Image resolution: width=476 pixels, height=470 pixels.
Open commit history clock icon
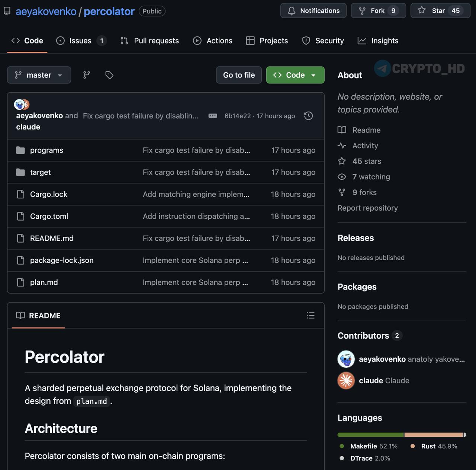pyautogui.click(x=308, y=116)
